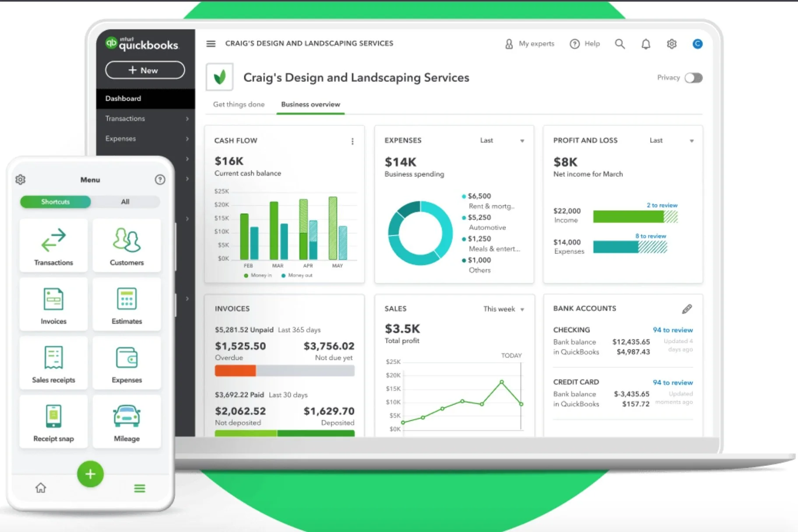This screenshot has width=798, height=532.
Task: Click $16K Current cash balance value
Action: coord(229,161)
